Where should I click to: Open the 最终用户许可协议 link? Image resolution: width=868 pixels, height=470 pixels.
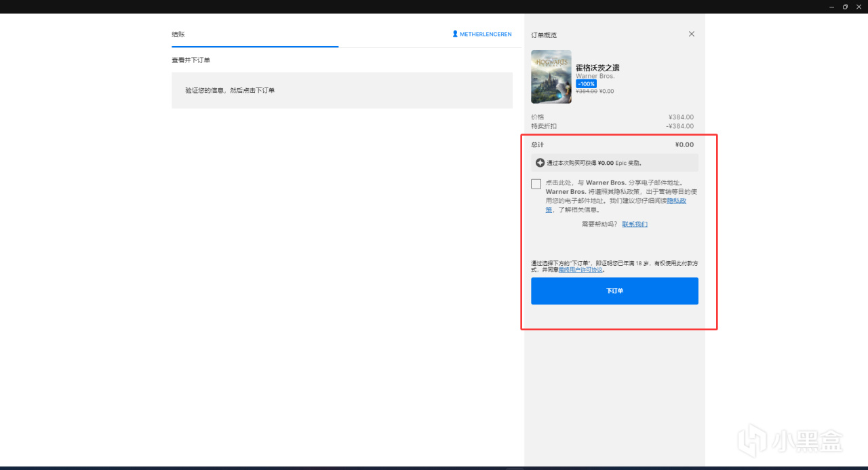[x=580, y=270]
